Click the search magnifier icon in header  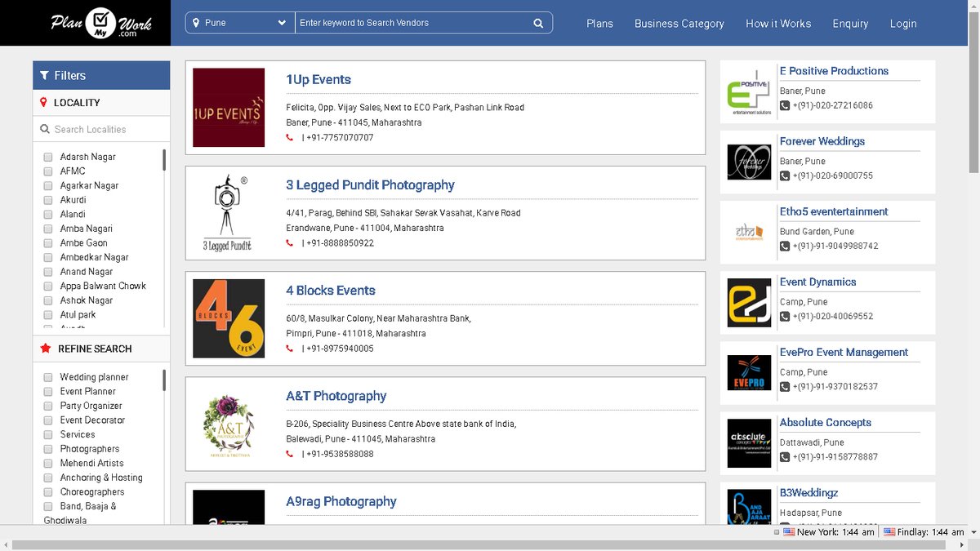coord(538,23)
